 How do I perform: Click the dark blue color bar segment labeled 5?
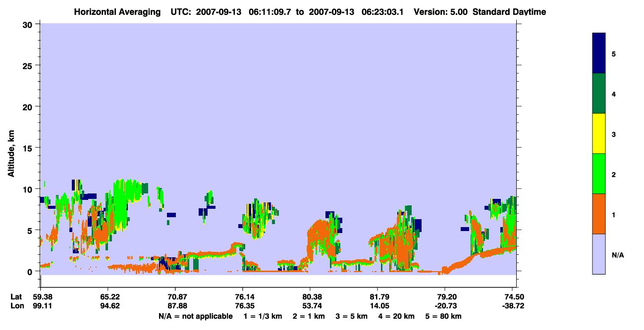599,53
